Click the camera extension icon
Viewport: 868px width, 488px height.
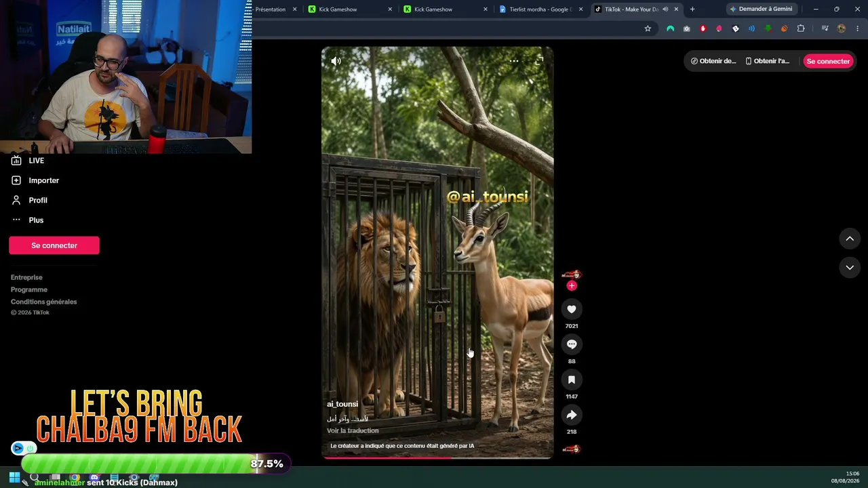coord(687,28)
